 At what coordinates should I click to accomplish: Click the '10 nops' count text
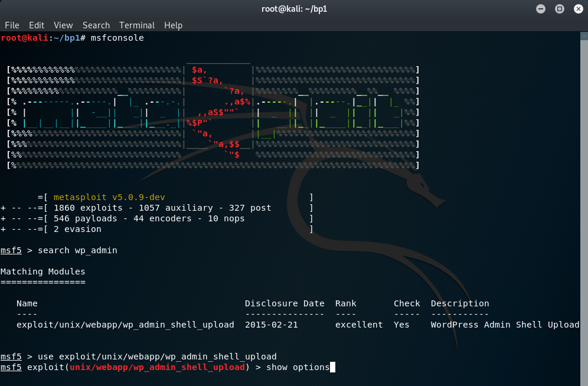[226, 218]
